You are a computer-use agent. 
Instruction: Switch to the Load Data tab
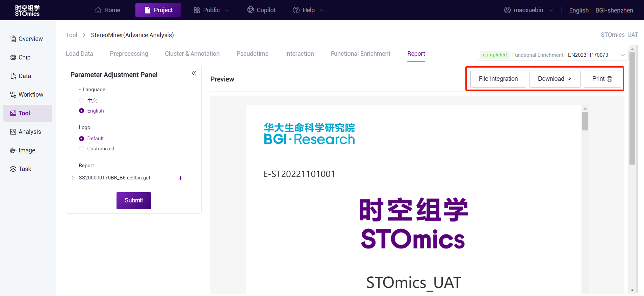click(x=79, y=54)
